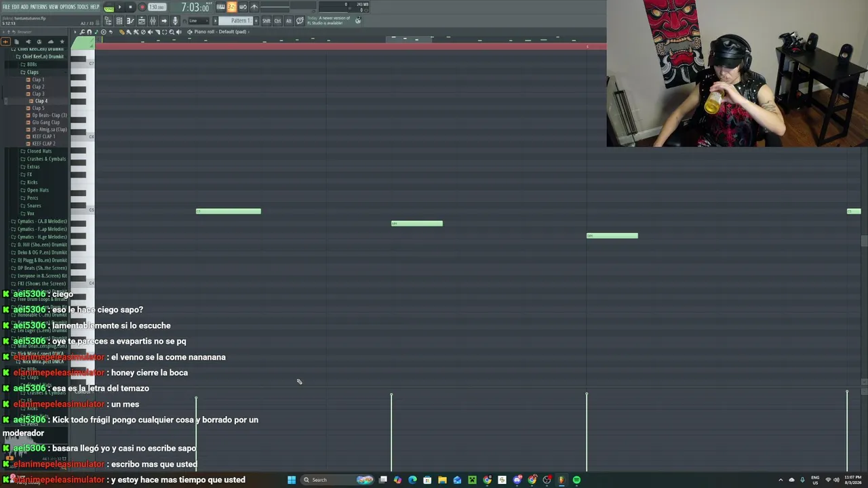868x488 pixels.
Task: Open the piano roll wrench tools icon
Action: (x=82, y=32)
